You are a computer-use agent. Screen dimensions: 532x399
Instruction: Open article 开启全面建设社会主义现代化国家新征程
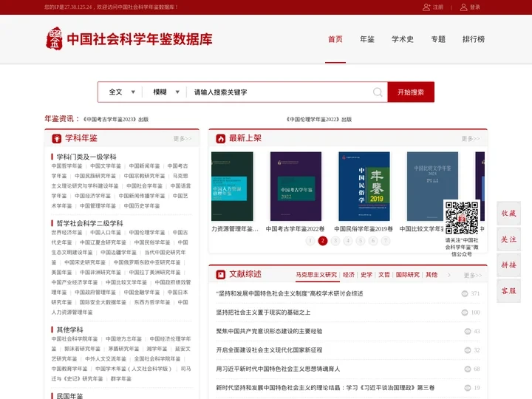pyautogui.click(x=269, y=350)
